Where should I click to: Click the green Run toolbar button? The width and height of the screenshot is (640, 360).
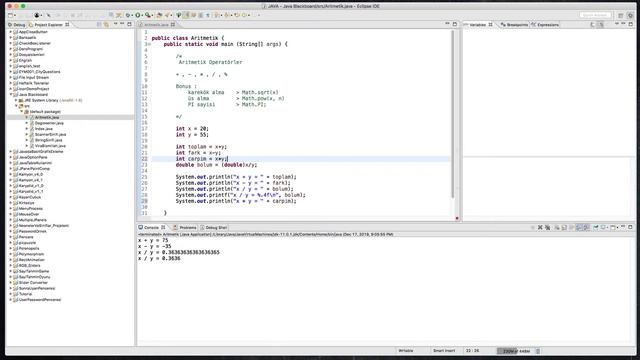click(138, 15)
